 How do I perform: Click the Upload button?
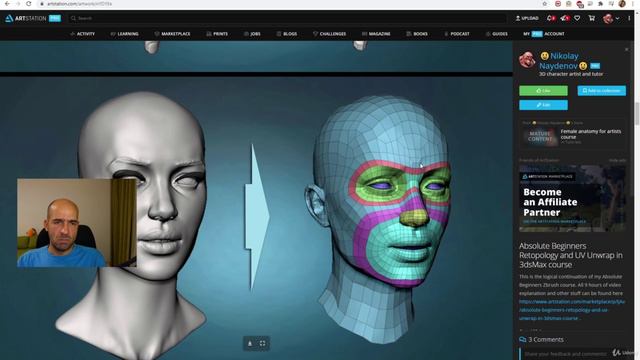(x=527, y=18)
